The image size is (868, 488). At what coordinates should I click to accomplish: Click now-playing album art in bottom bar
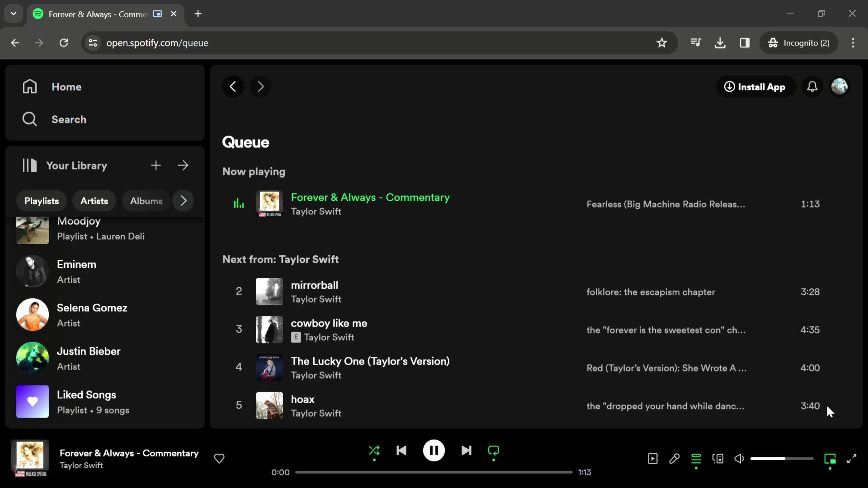[x=30, y=458]
